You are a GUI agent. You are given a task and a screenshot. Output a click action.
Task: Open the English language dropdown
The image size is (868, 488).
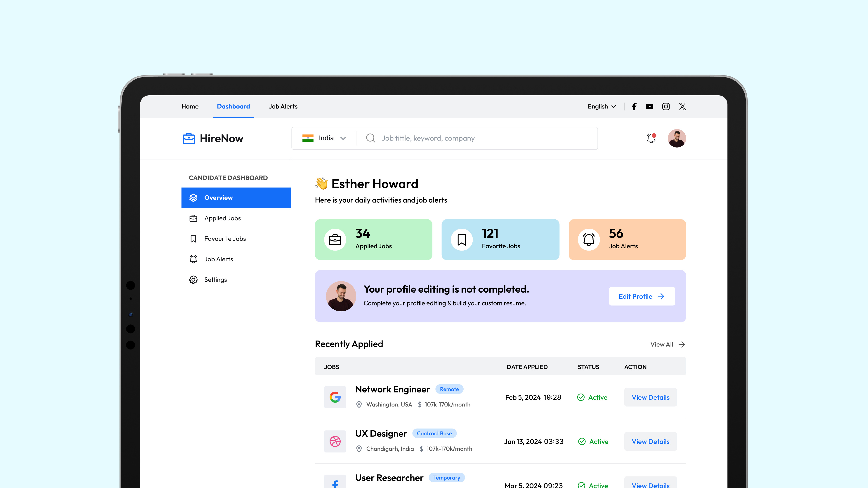coord(602,106)
